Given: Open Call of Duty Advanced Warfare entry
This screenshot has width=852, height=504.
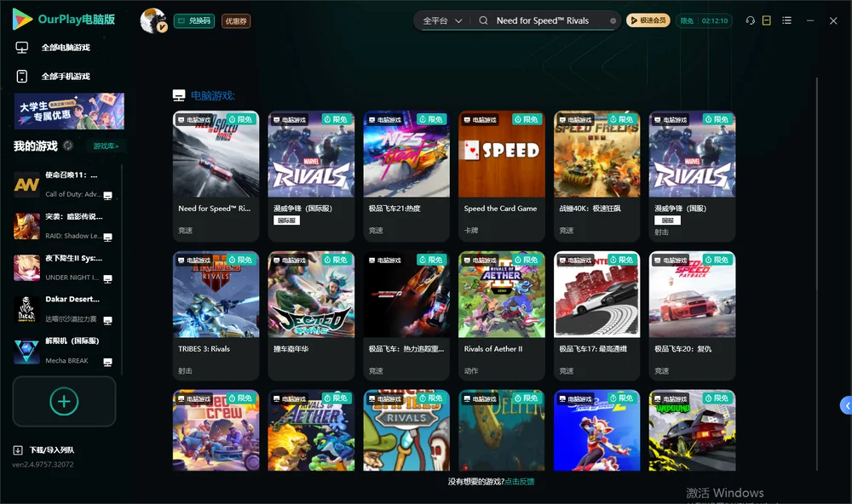Looking at the screenshot, I should 64,185.
